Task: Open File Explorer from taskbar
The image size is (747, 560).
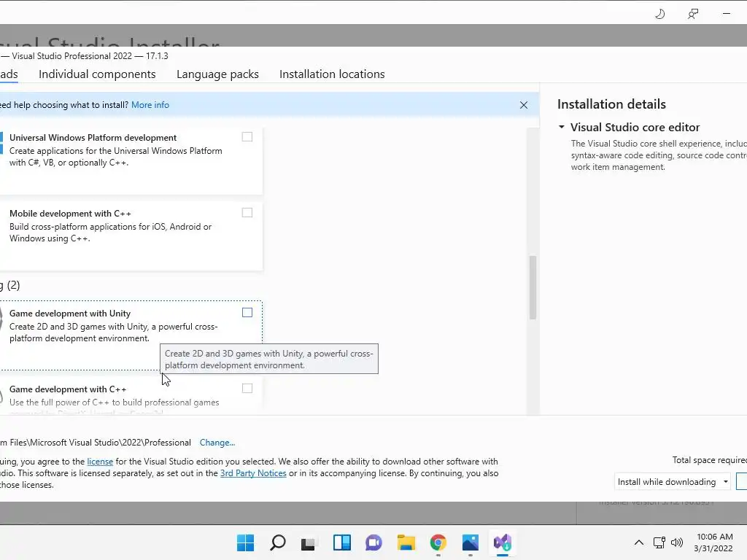Action: [x=406, y=542]
